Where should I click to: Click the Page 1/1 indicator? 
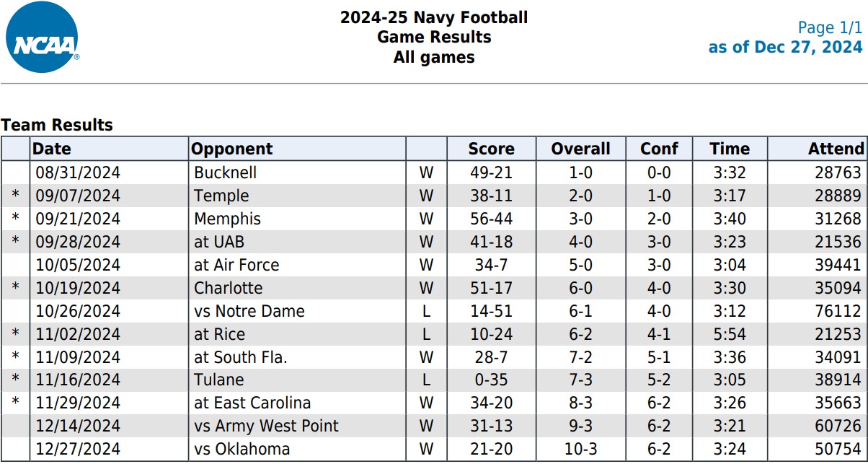coord(829,28)
